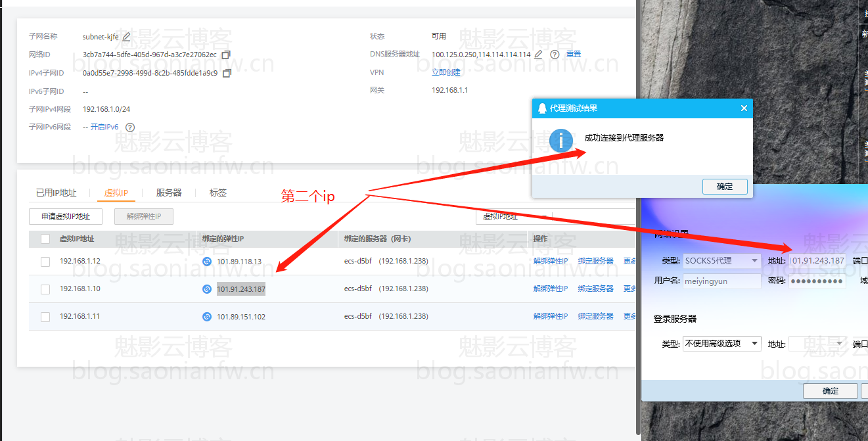The width and height of the screenshot is (868, 441).
Task: Click EIP icon beside 101.89.151.102
Action: 207,317
